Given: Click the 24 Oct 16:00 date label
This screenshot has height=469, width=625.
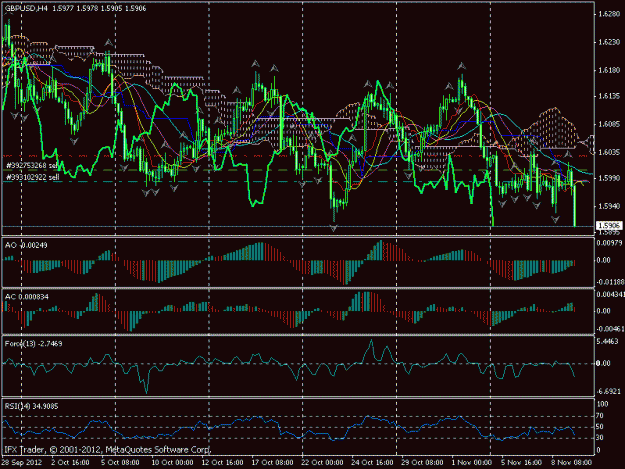Looking at the screenshot, I should coord(372,463).
